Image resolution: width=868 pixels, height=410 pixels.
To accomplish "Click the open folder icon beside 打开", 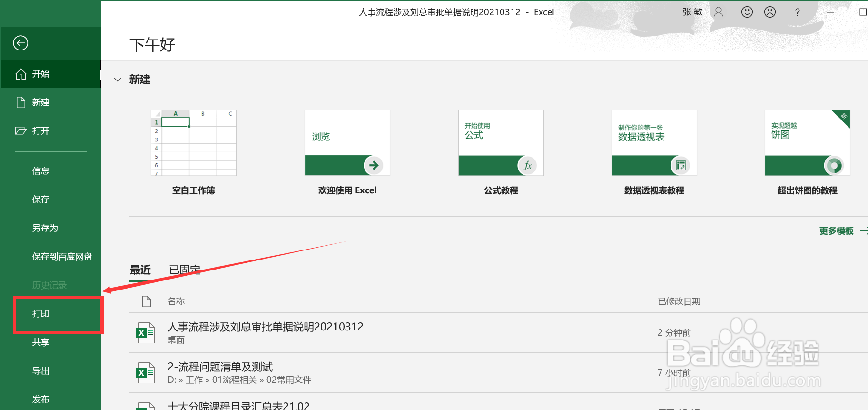I will pyautogui.click(x=20, y=130).
